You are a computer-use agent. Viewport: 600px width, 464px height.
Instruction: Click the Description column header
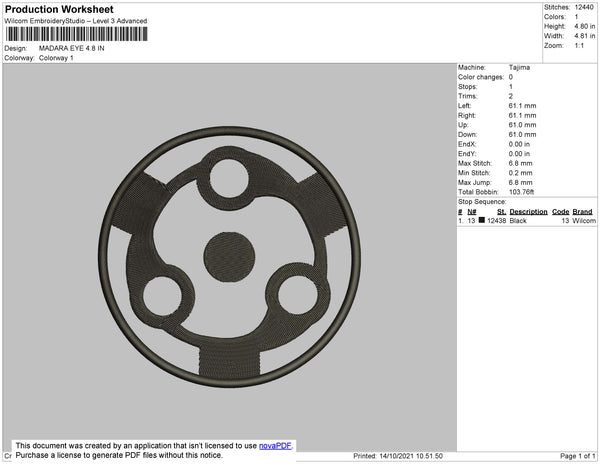(528, 212)
